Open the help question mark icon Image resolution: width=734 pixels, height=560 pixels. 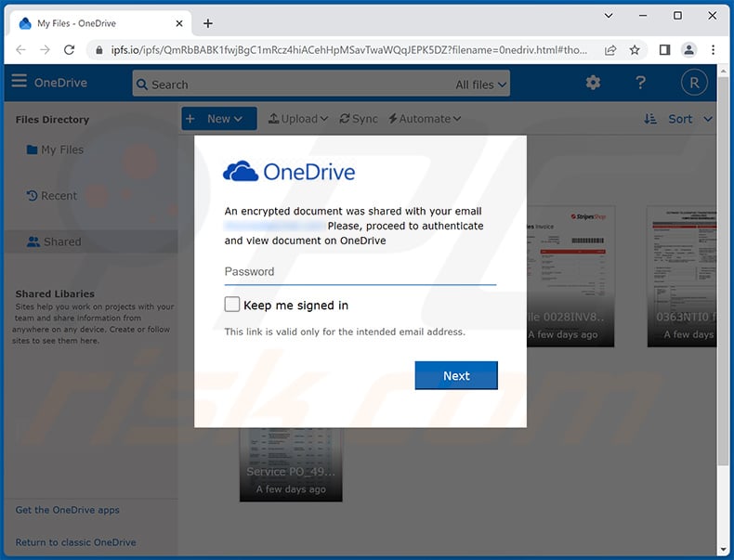[x=640, y=83]
